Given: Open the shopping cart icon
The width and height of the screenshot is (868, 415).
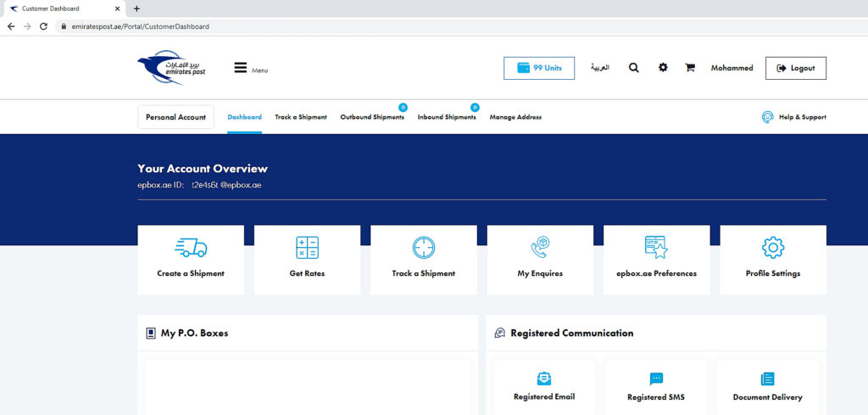Looking at the screenshot, I should [690, 68].
